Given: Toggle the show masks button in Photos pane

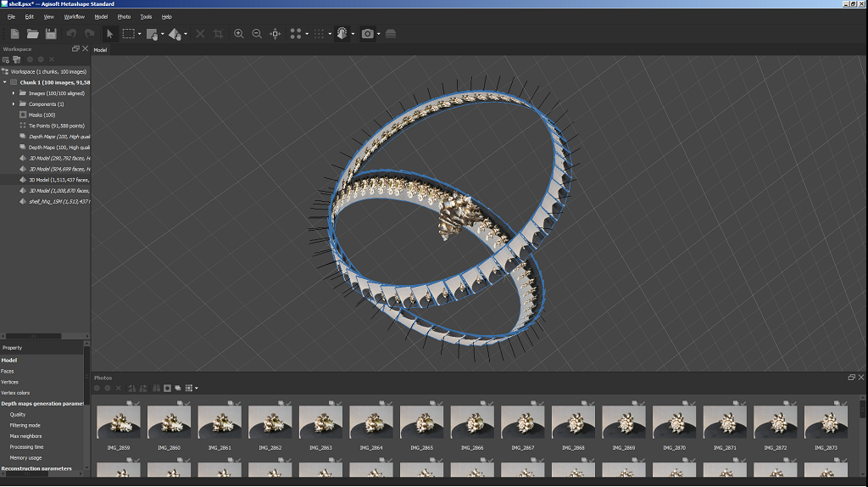Looking at the screenshot, I should pos(167,389).
